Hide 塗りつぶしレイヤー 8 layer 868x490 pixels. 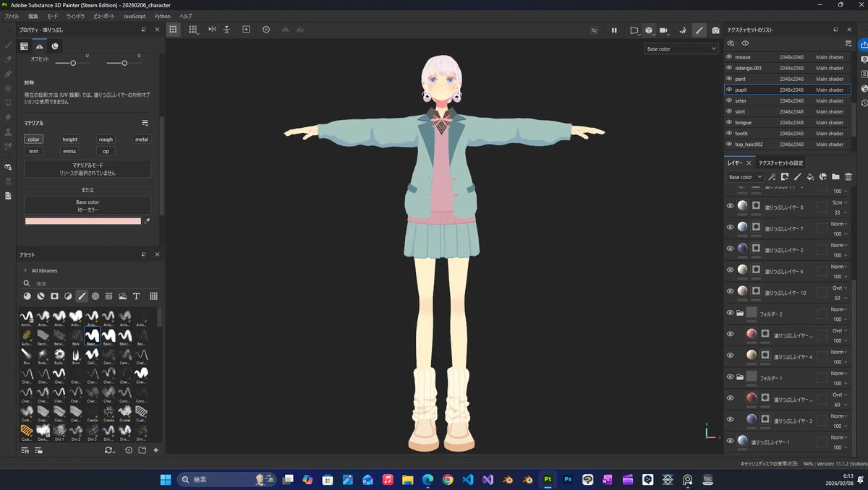730,206
